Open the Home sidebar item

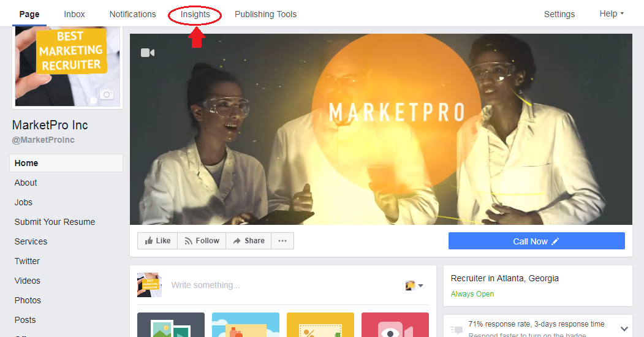(x=66, y=163)
